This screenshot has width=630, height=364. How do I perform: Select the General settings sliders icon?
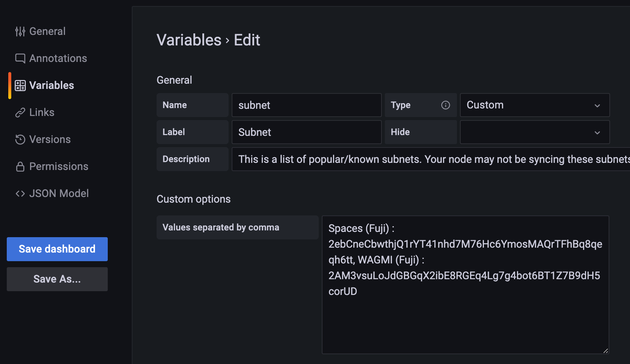click(x=20, y=31)
